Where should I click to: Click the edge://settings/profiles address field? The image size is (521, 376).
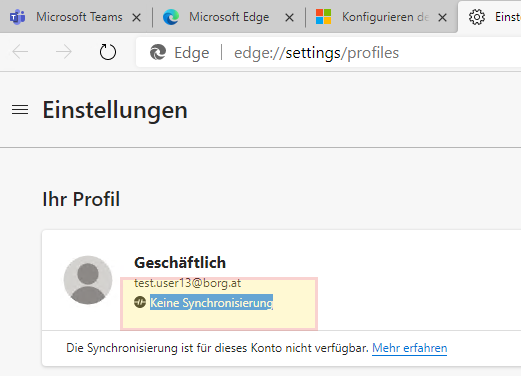328,52
